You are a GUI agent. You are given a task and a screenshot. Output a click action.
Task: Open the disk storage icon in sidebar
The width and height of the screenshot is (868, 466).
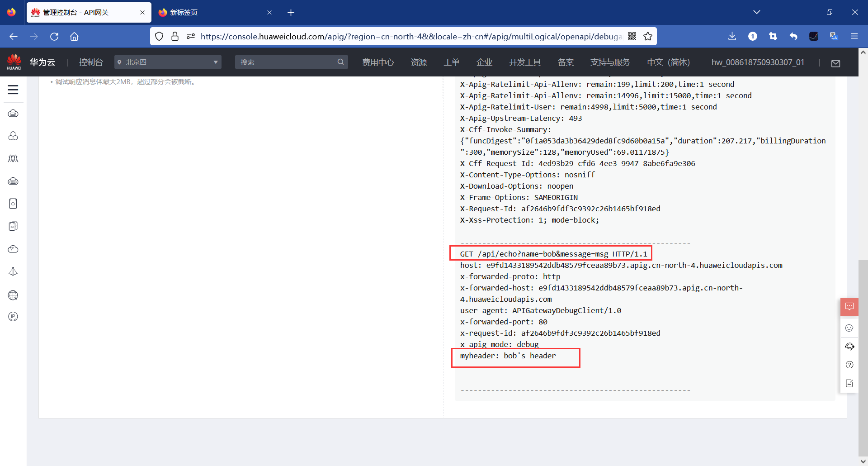13,204
